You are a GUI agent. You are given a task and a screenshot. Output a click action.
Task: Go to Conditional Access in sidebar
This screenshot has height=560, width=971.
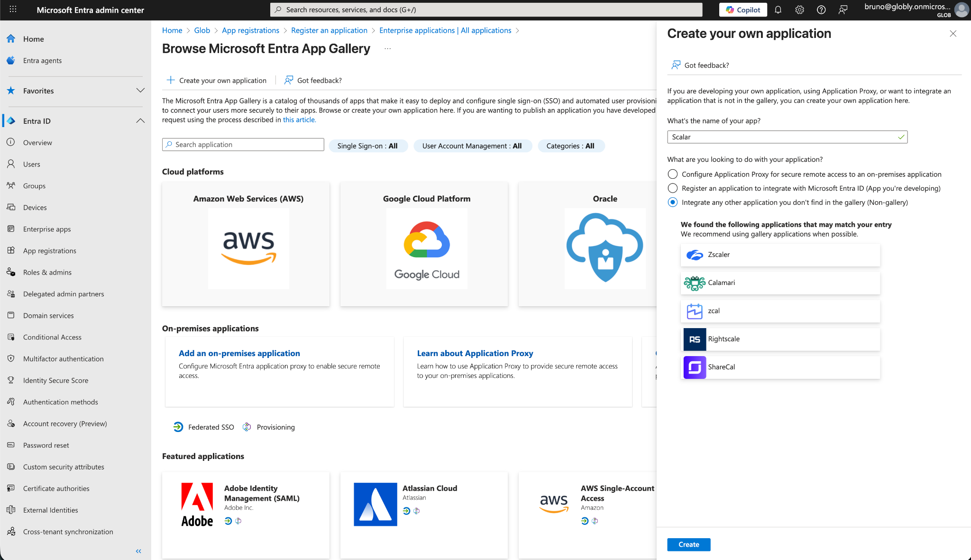click(x=52, y=337)
